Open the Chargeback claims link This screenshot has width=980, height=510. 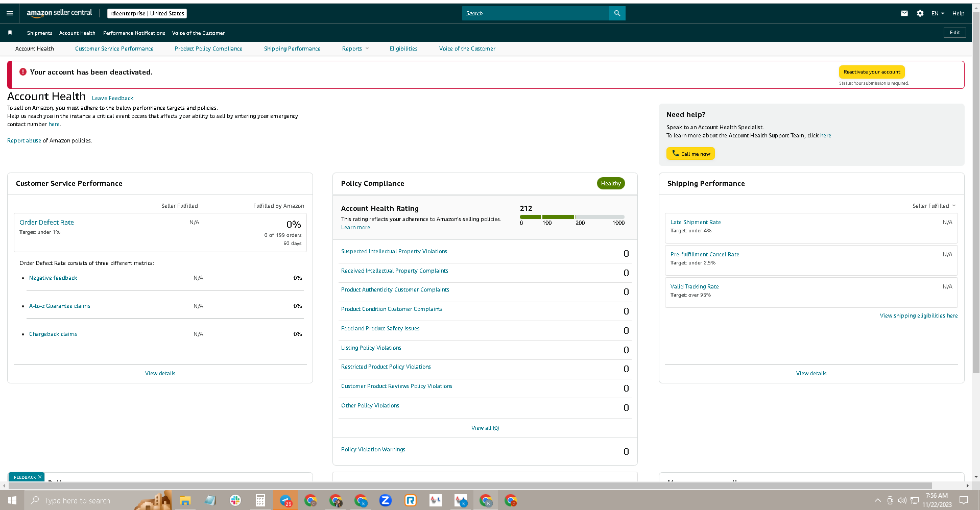pos(53,334)
